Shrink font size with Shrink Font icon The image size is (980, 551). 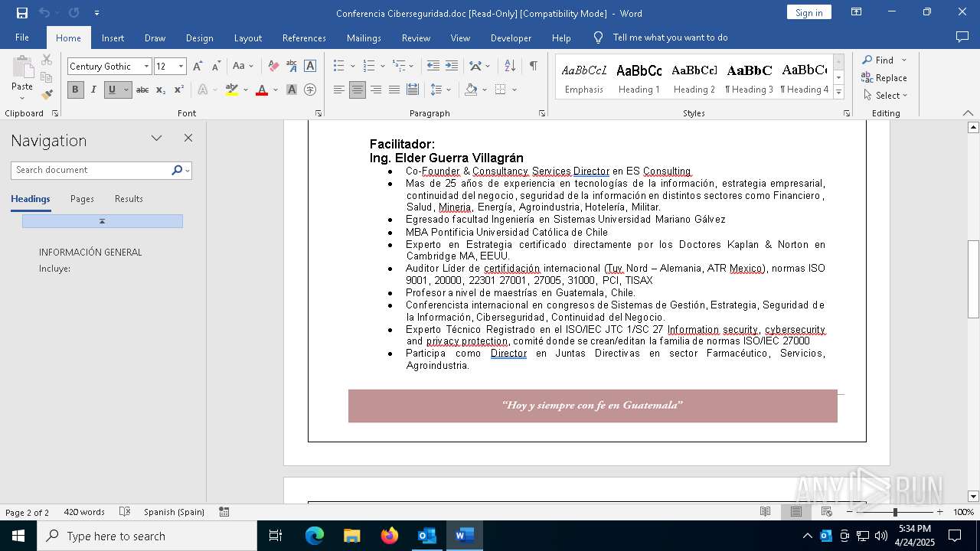point(216,67)
